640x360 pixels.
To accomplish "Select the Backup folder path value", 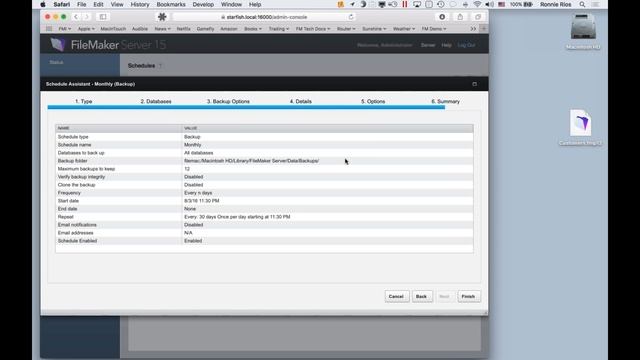I will 251,161.
